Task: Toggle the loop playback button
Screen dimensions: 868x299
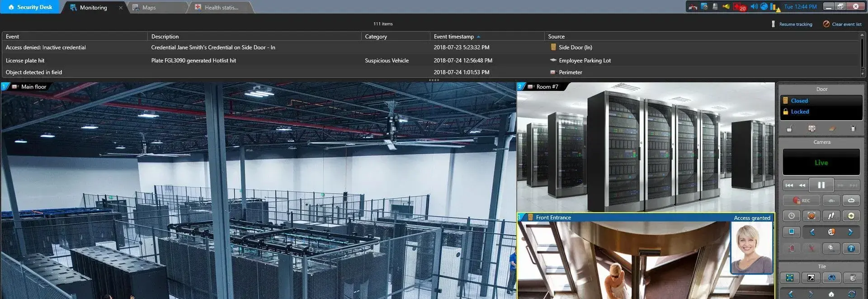Action: click(x=851, y=200)
